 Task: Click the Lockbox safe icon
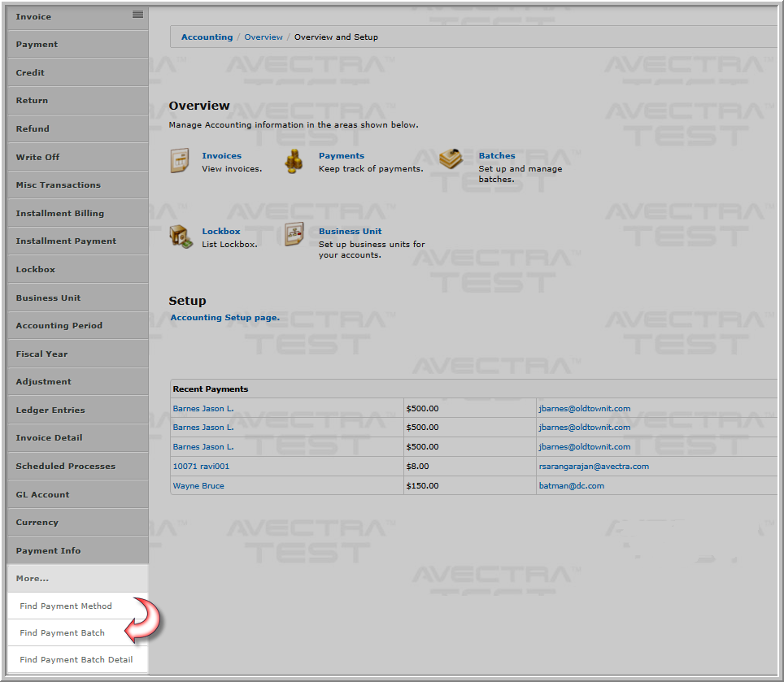pyautogui.click(x=181, y=237)
